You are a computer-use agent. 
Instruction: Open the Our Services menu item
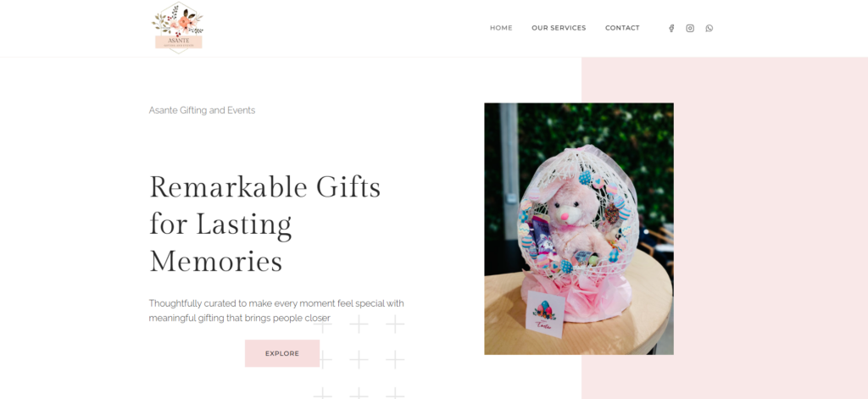point(559,28)
